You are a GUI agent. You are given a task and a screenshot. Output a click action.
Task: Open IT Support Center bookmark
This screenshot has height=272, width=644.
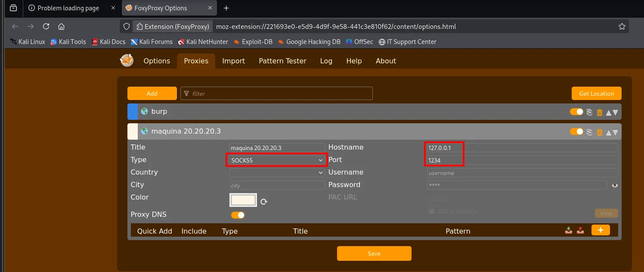(x=407, y=42)
